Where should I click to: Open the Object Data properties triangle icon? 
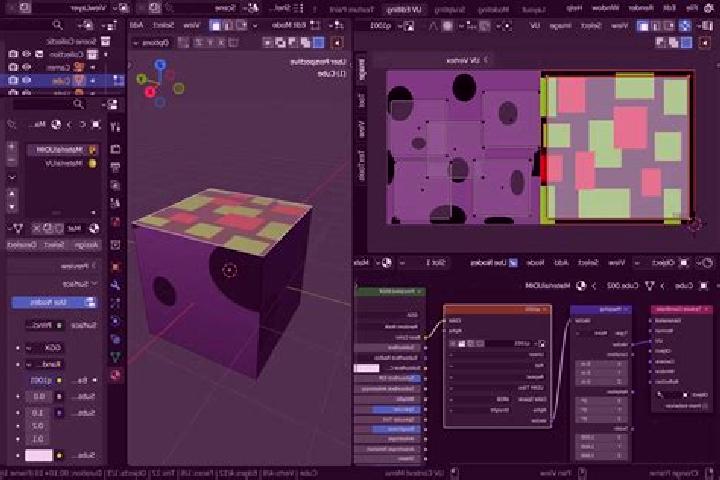(116, 356)
